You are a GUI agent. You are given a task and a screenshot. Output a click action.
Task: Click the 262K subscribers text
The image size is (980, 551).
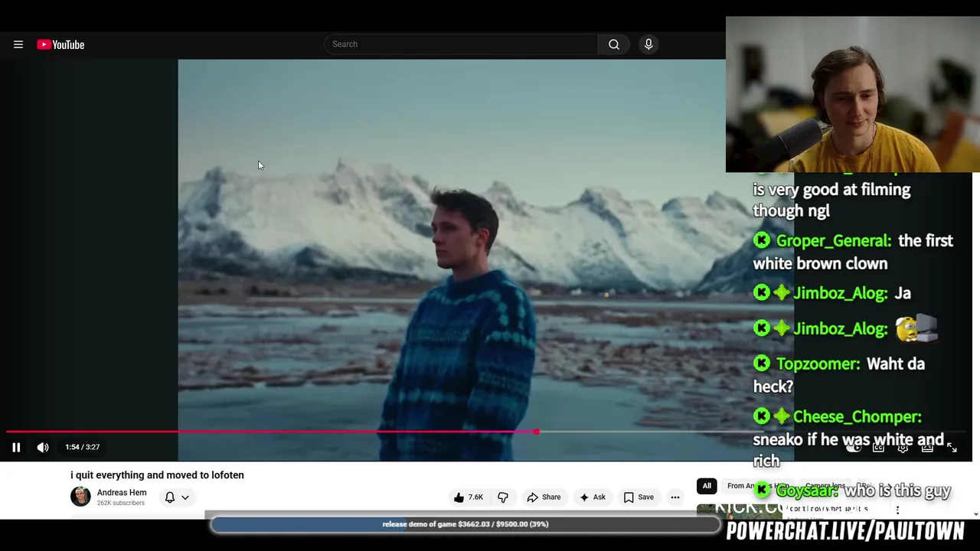121,504
